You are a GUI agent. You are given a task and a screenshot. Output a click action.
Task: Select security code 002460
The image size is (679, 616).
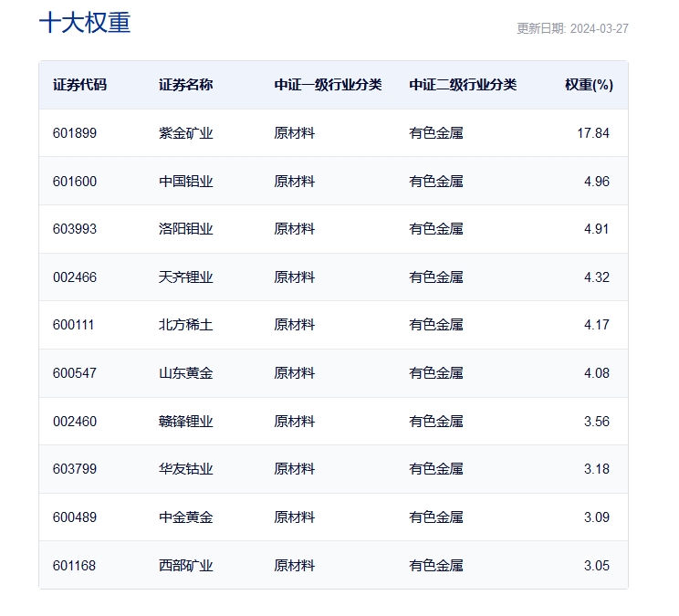(x=75, y=422)
